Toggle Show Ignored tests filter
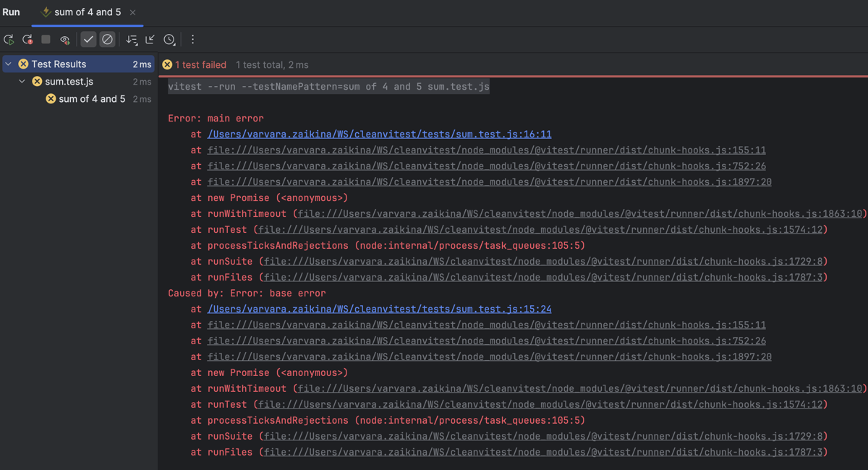The image size is (868, 470). pyautogui.click(x=107, y=39)
